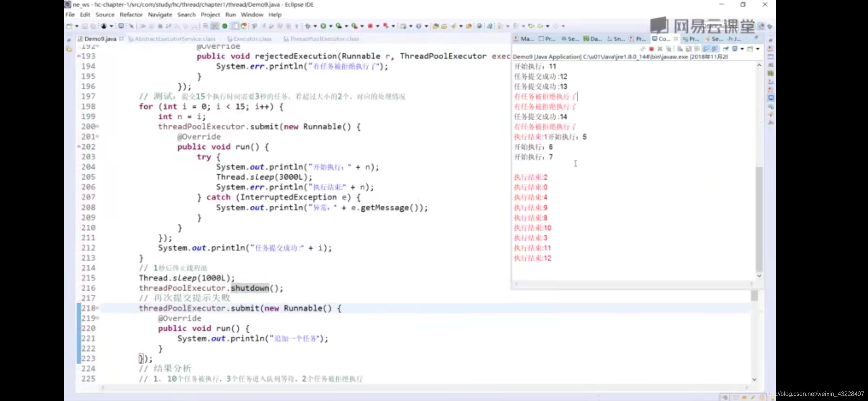Open the Project menu
This screenshot has width=868, height=401.
click(x=210, y=15)
